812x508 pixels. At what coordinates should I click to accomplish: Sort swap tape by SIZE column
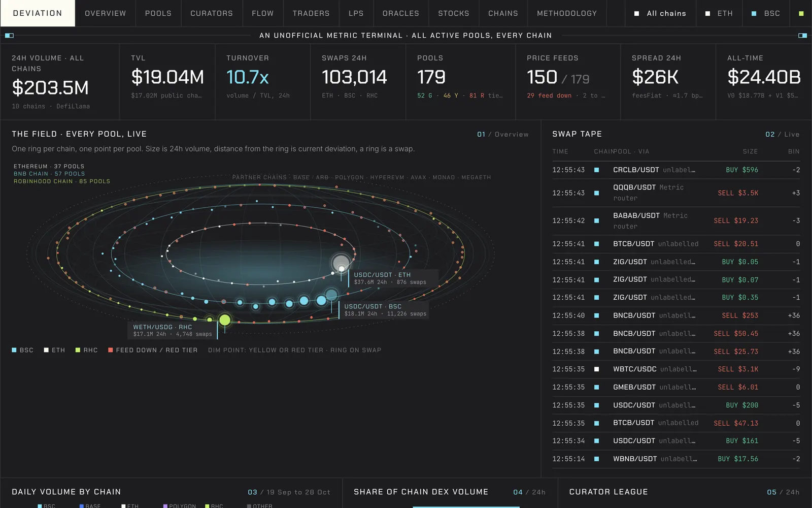point(750,151)
